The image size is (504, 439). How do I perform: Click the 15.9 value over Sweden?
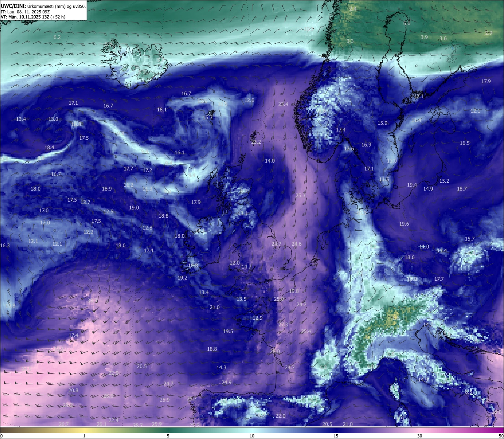(x=382, y=123)
